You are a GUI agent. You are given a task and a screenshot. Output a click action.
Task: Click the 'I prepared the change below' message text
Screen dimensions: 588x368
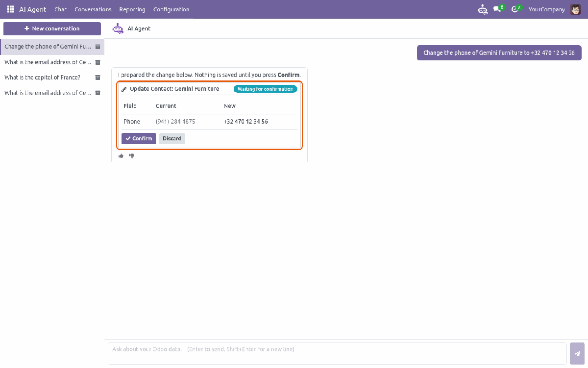coord(209,75)
